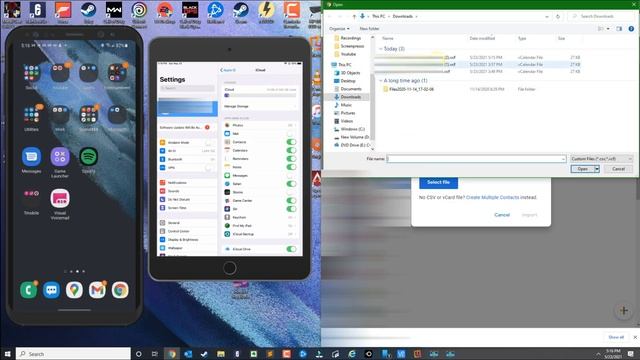Screen dimensions: 640x360
Task: Click the Cortana circle on the taskbar
Action: click(138, 354)
